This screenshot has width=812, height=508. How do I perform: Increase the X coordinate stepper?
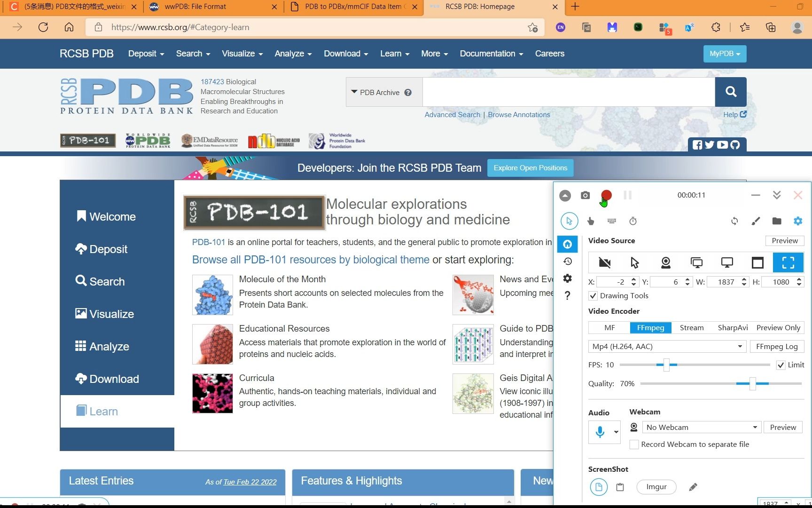[633, 279]
